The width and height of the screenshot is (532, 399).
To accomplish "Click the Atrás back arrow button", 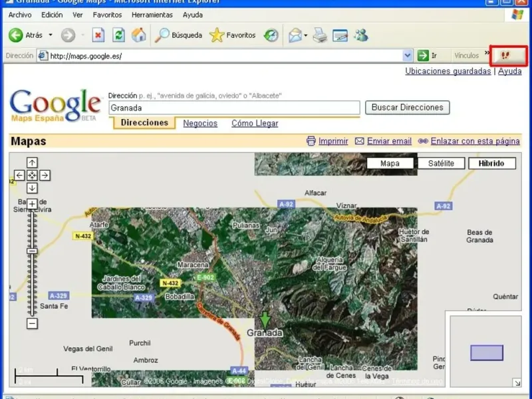I will click(x=16, y=35).
